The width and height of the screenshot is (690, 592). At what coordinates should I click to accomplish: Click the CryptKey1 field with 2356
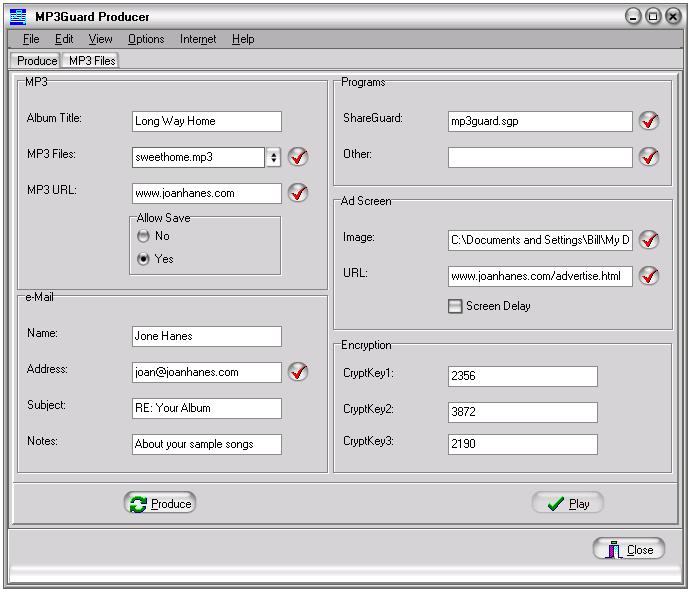coord(523,376)
